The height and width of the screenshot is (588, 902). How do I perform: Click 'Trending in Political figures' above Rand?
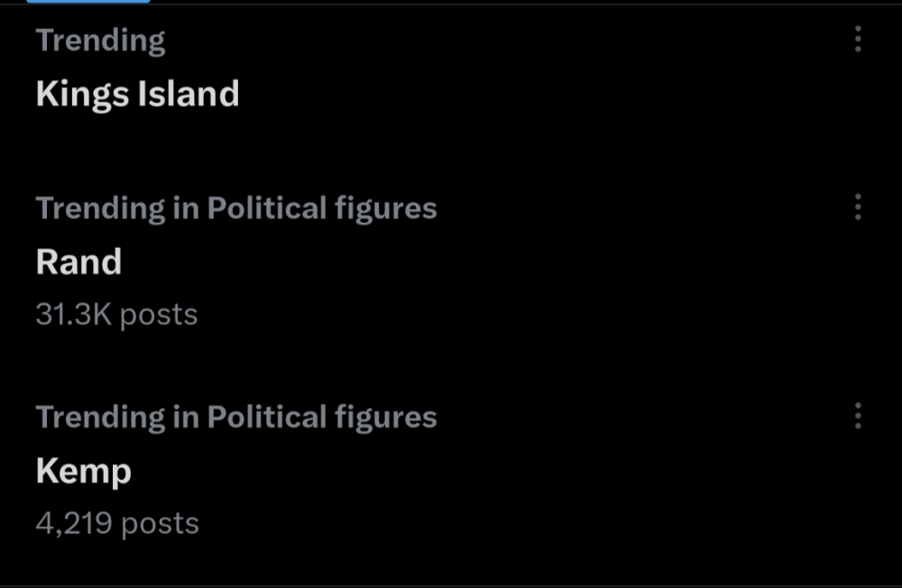(236, 208)
